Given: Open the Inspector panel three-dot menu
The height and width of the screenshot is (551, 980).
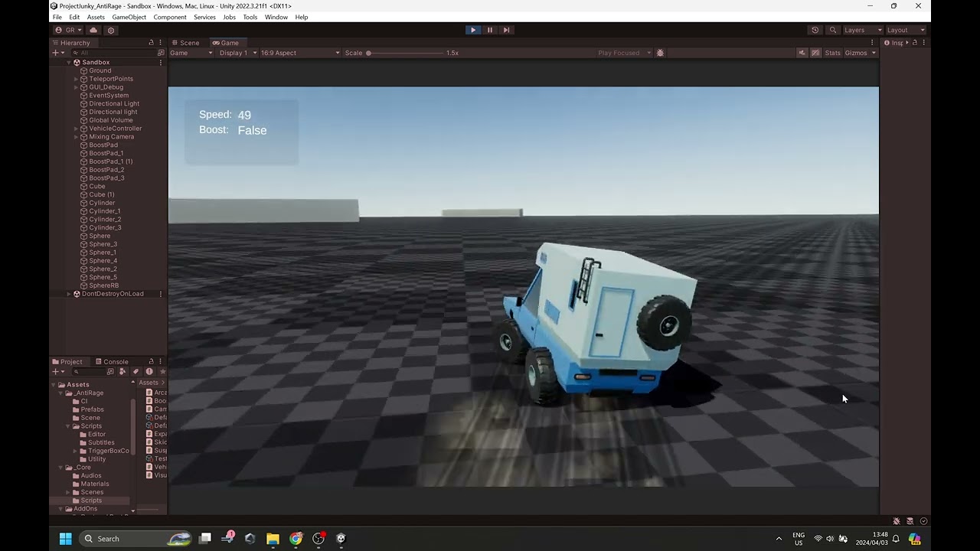Looking at the screenshot, I should [x=924, y=43].
